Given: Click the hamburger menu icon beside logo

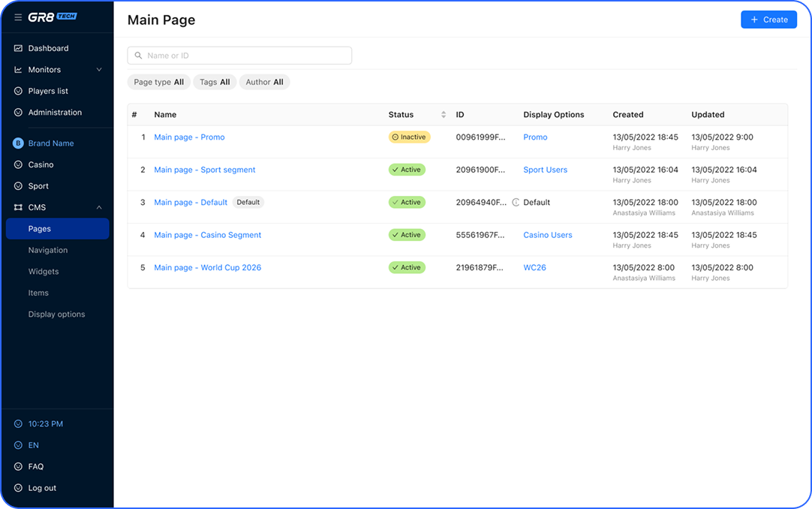Looking at the screenshot, I should pyautogui.click(x=18, y=17).
